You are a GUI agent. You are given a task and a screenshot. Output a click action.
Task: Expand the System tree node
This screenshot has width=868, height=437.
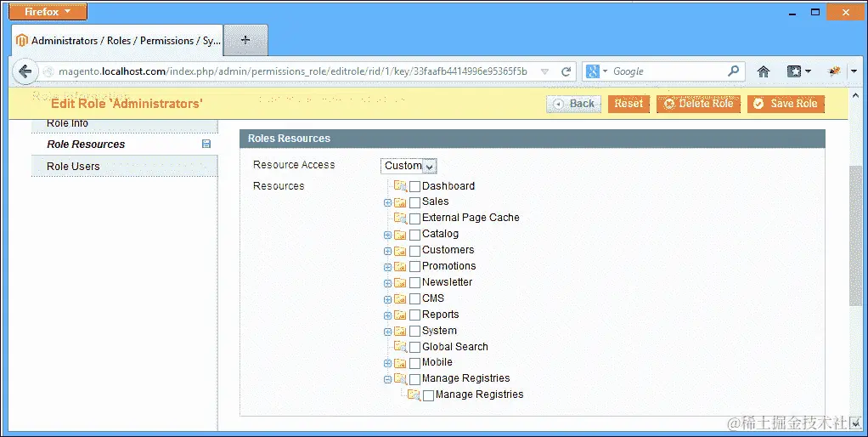387,332
